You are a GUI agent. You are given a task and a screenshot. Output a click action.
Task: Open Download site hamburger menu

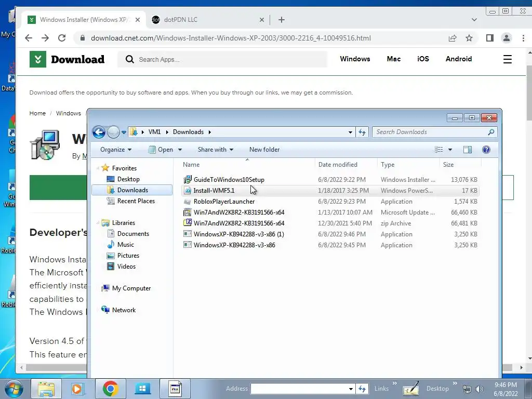[507, 59]
